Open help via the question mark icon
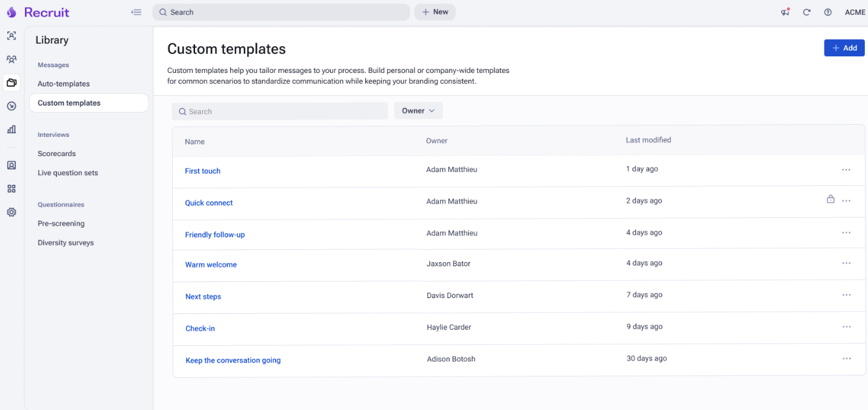This screenshot has width=868, height=410. 828,12
